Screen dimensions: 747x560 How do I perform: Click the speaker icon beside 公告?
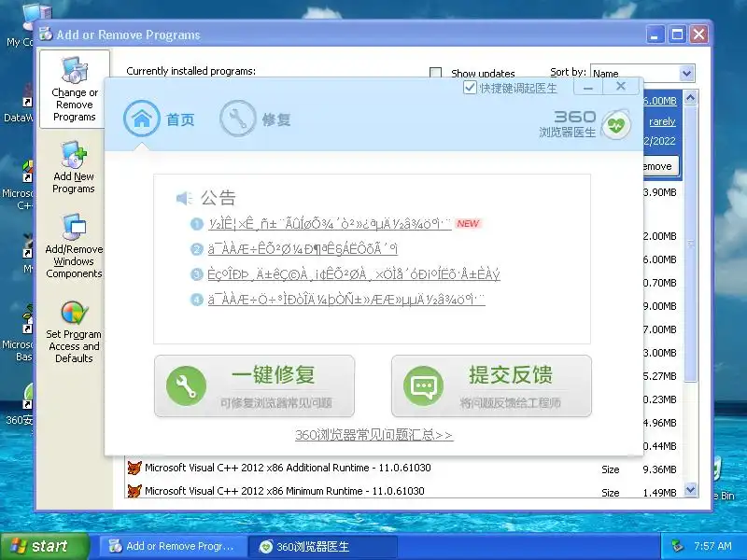184,198
